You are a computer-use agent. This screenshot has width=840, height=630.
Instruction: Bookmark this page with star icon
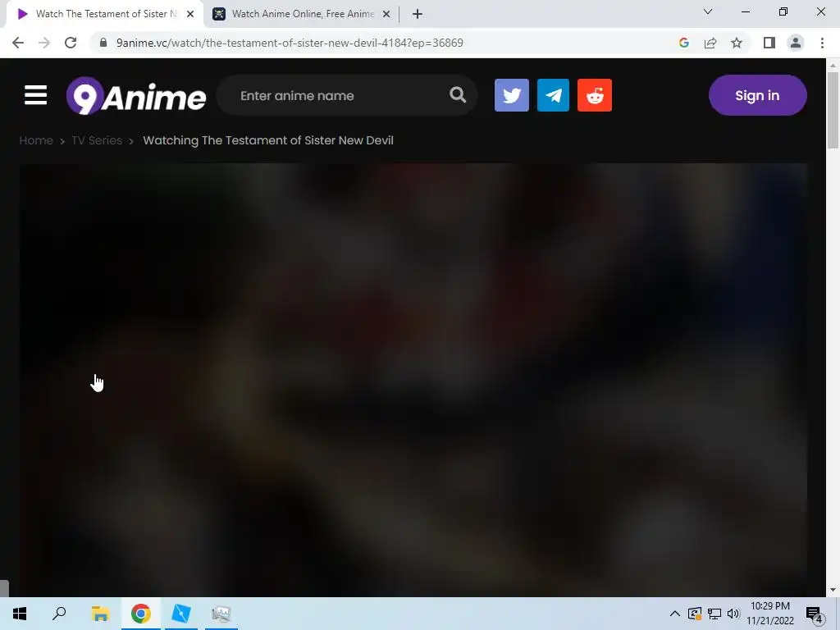[737, 43]
